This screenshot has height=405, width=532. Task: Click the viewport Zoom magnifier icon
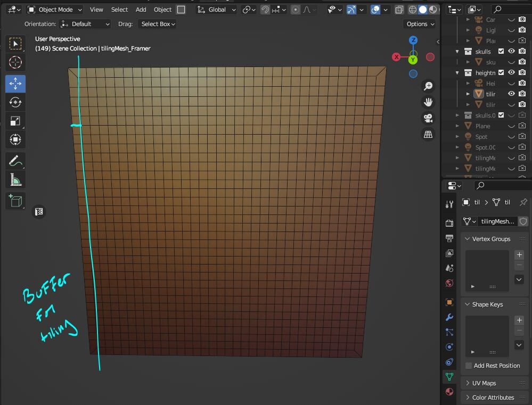pyautogui.click(x=429, y=86)
